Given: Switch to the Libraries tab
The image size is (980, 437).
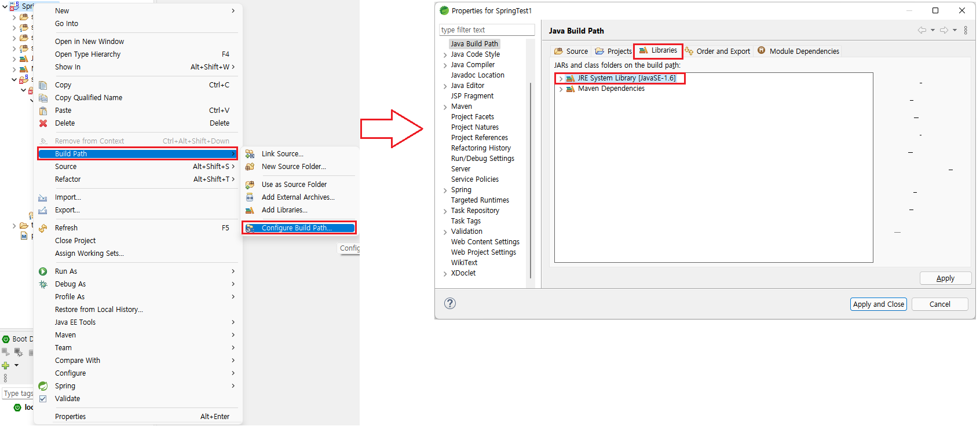Looking at the screenshot, I should pyautogui.click(x=658, y=50).
